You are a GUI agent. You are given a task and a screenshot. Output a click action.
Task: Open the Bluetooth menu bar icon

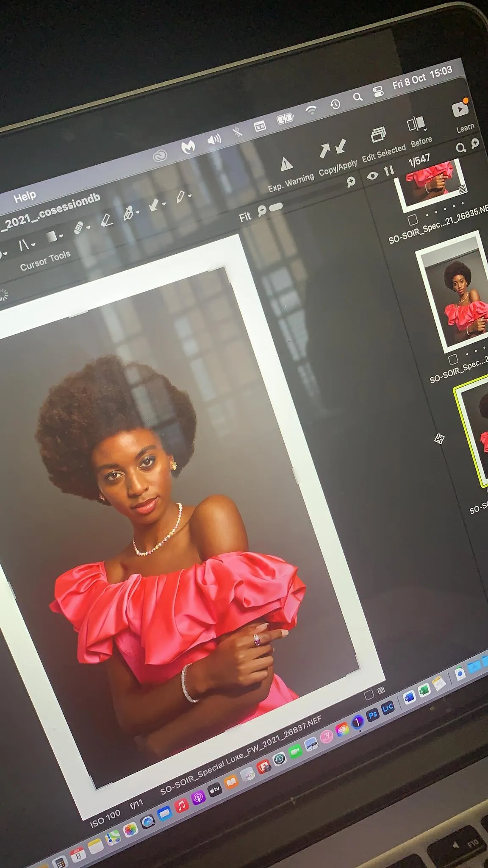pyautogui.click(x=238, y=132)
